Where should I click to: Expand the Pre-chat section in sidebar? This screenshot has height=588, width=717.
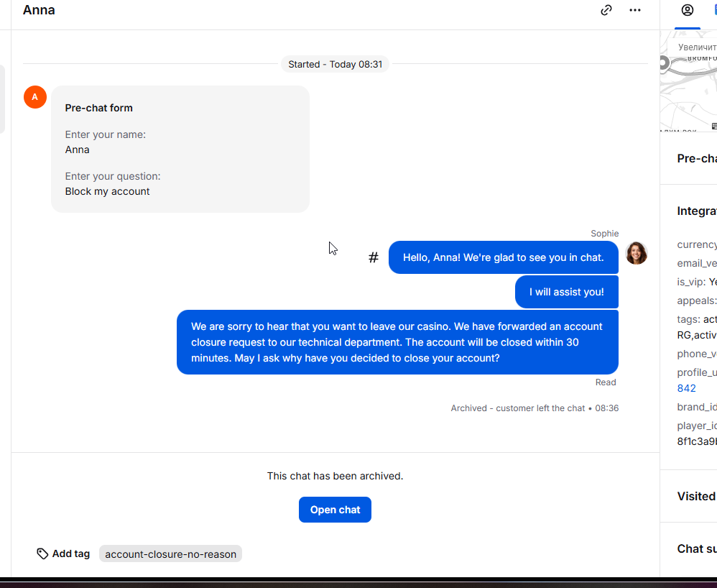click(x=697, y=158)
